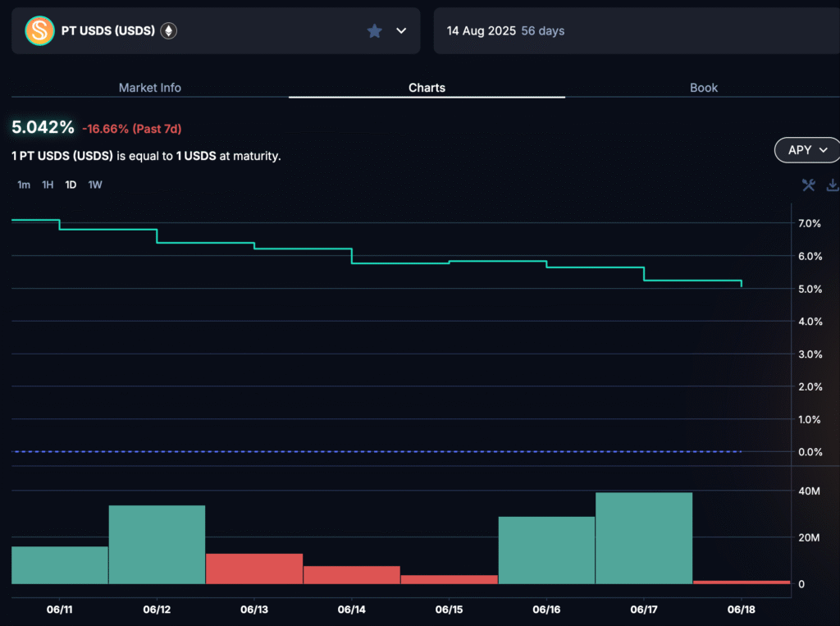The height and width of the screenshot is (626, 840).
Task: Open the APY chart type dropdown
Action: click(807, 150)
